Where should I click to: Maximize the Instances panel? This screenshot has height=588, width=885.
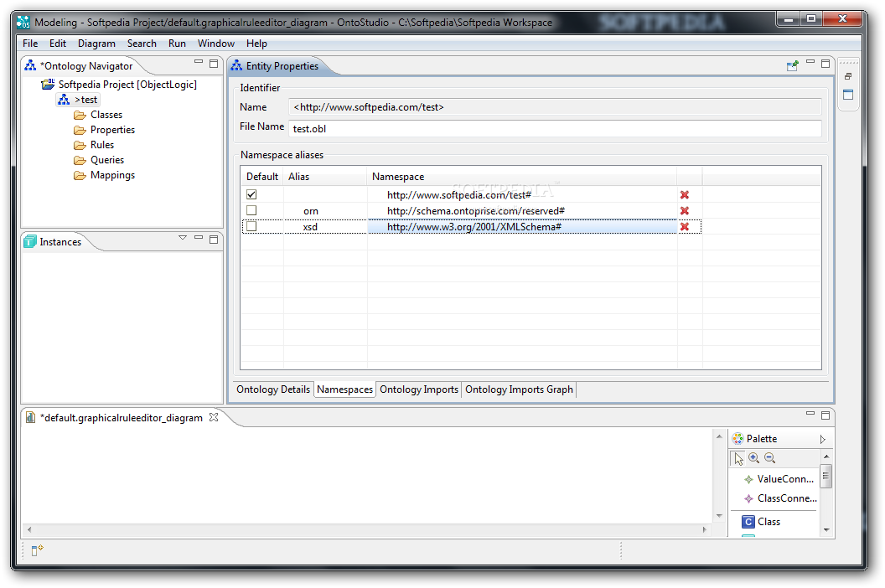[x=214, y=240]
